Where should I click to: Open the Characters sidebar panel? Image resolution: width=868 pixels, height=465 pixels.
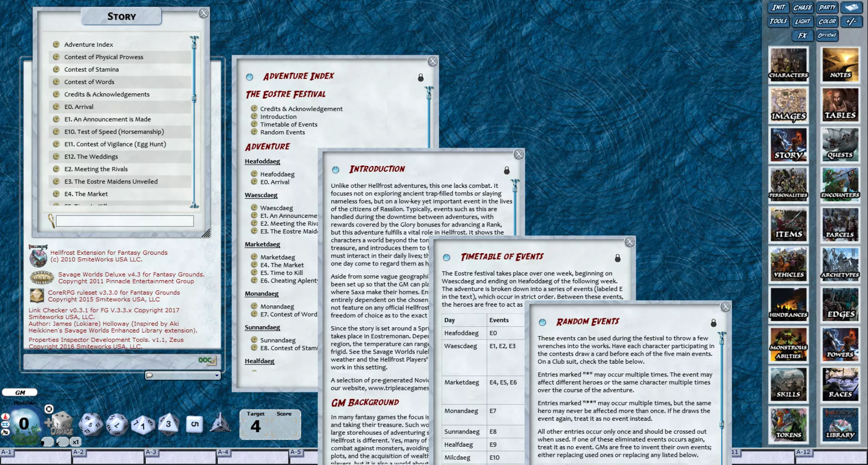coord(788,65)
